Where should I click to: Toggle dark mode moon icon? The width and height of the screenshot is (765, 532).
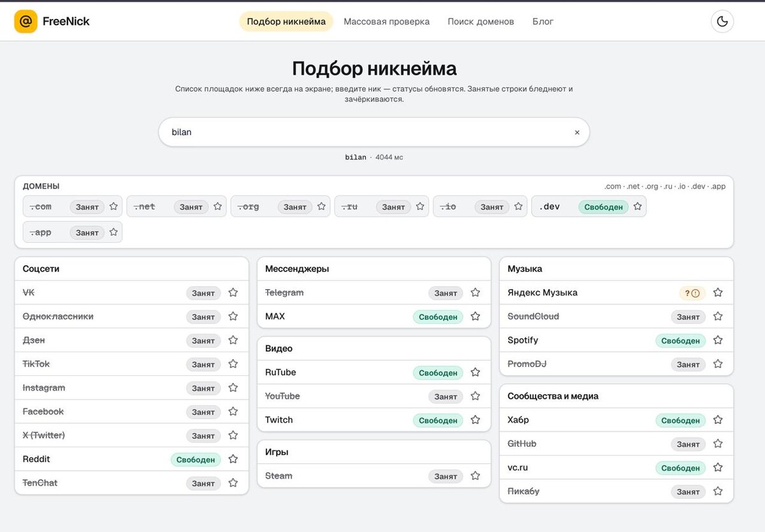click(x=722, y=21)
